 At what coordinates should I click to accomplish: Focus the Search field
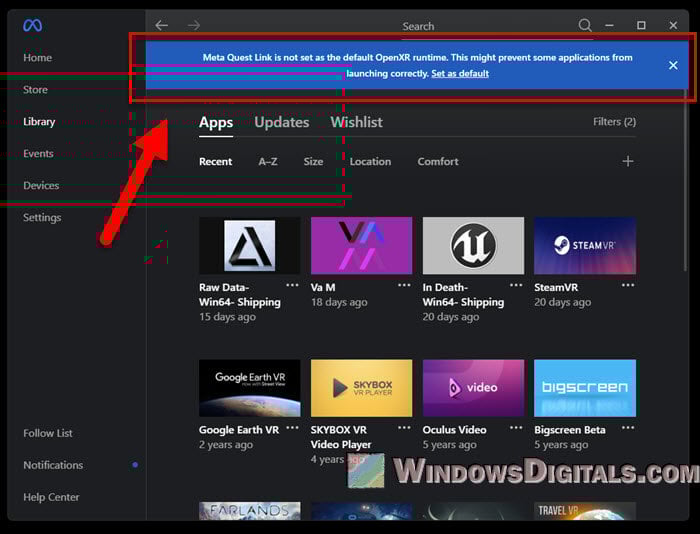[497, 27]
